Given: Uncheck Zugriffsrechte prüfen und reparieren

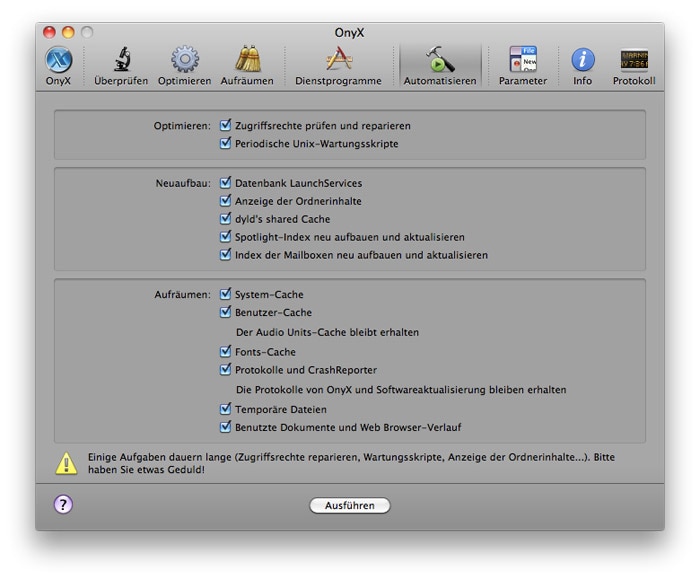Looking at the screenshot, I should pos(225,125).
